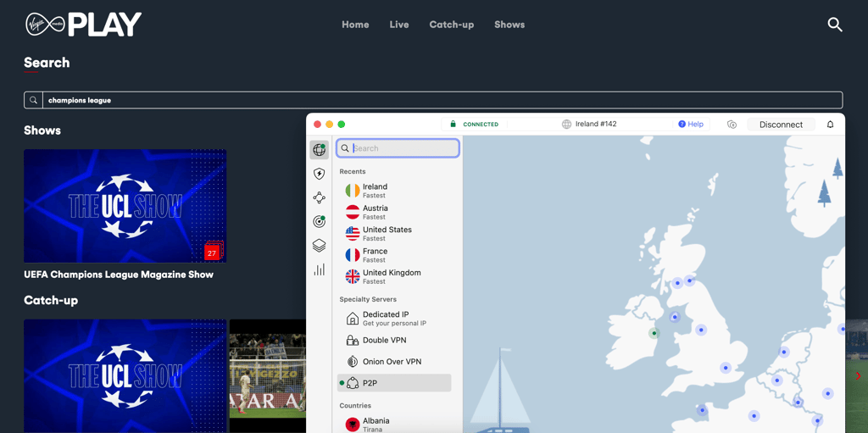
Task: Select France in Recents
Action: [394, 255]
